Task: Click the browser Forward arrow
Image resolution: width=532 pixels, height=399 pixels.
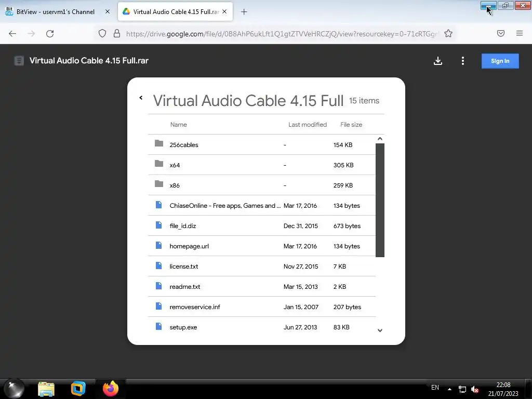Action: pos(31,34)
